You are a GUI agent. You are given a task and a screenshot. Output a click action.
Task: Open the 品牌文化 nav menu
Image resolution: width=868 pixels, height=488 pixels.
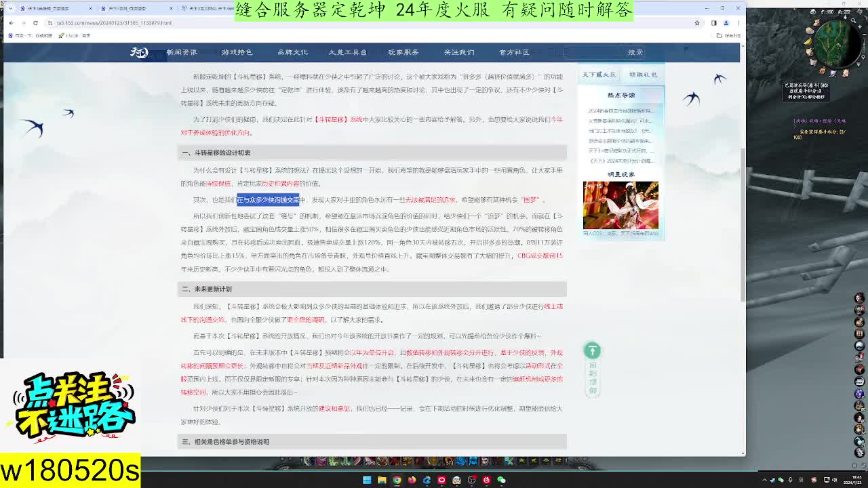coord(292,52)
